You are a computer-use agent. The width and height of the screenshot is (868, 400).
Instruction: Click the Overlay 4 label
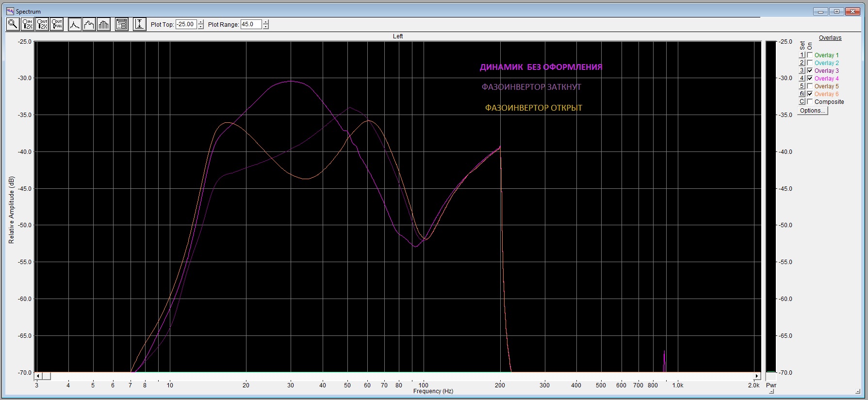point(826,79)
